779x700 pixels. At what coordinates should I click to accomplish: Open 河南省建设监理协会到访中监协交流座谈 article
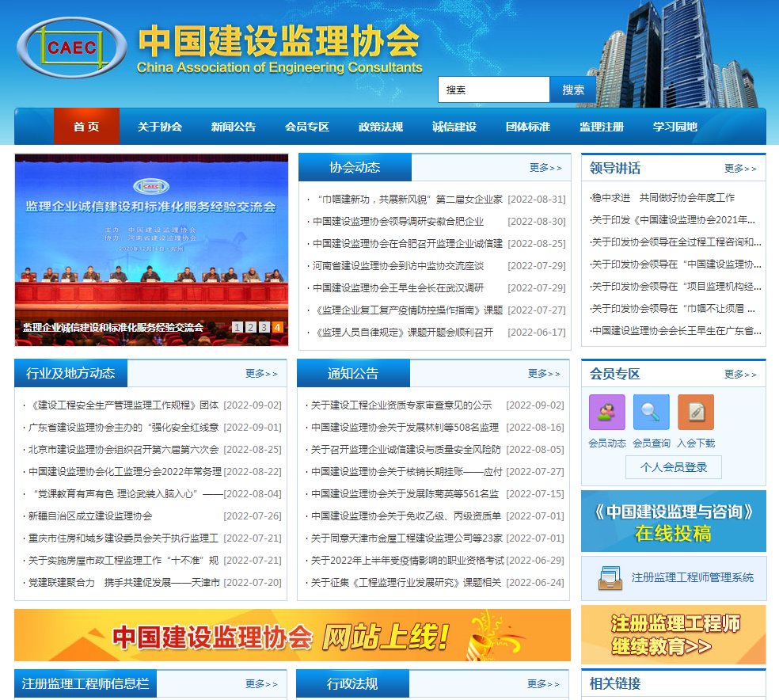[x=398, y=266]
